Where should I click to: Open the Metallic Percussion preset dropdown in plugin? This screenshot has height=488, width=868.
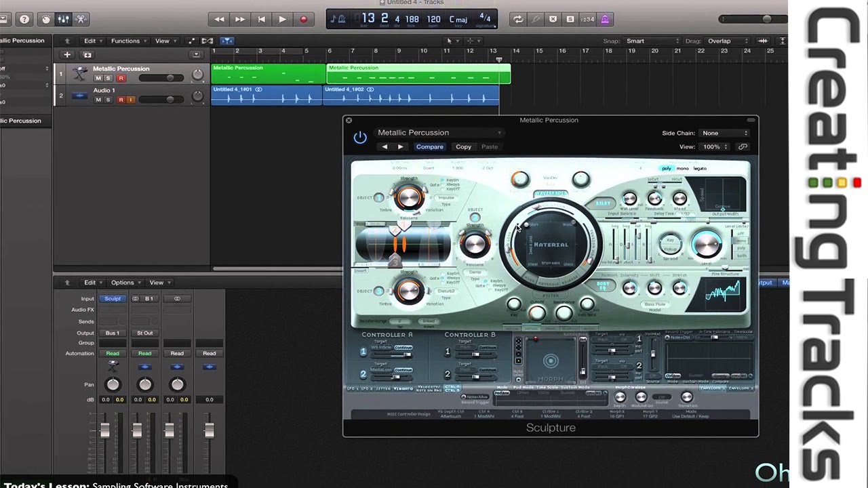click(x=440, y=133)
